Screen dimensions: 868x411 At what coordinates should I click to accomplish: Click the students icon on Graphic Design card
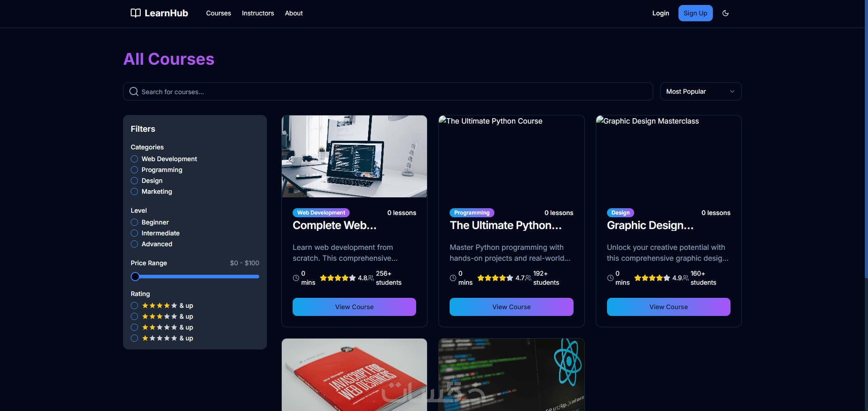coord(686,278)
